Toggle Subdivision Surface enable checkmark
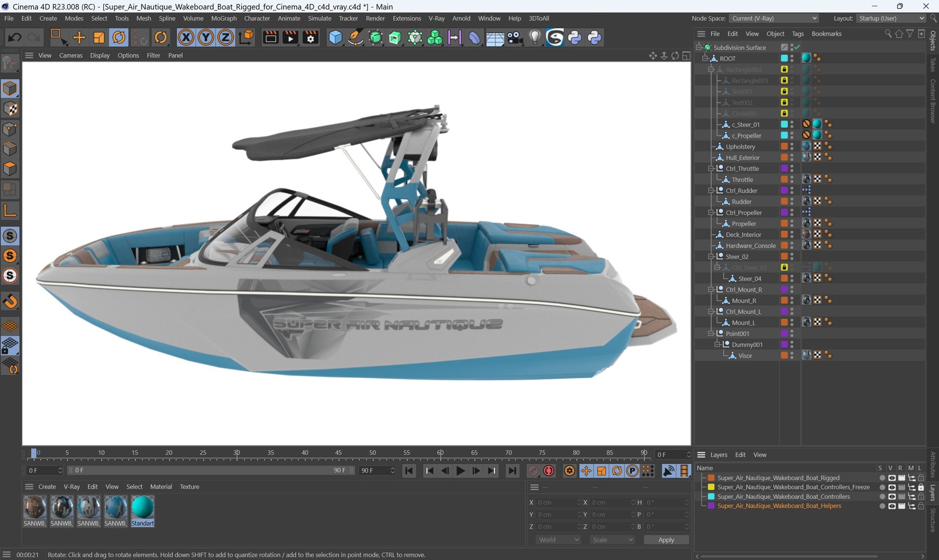939x560 pixels. tap(797, 47)
